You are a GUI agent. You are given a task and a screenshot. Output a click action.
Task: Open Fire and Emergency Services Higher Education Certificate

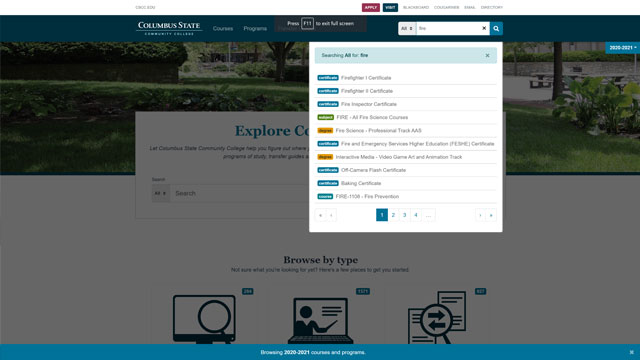pos(417,144)
